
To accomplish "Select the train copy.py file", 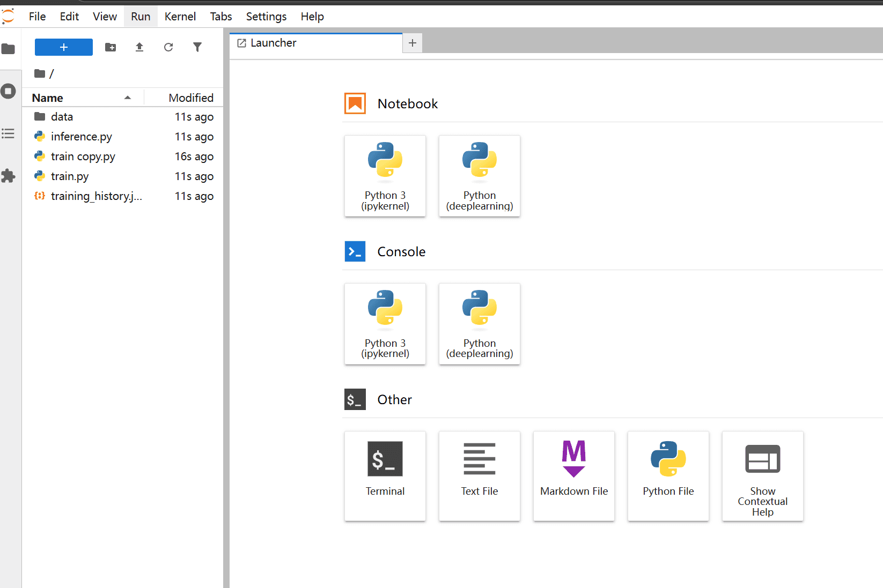I will 83,157.
